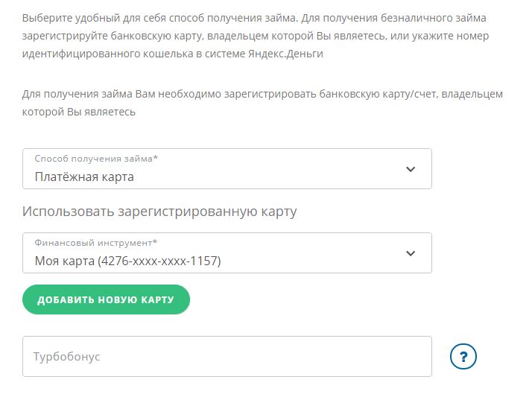Select the Платёжная карта value
The height and width of the screenshot is (400, 532).
tap(84, 177)
